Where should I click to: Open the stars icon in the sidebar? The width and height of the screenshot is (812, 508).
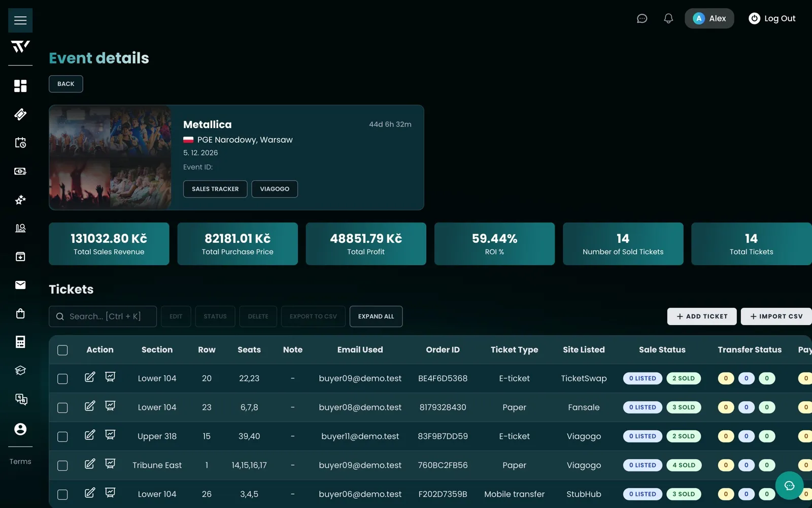click(x=20, y=200)
